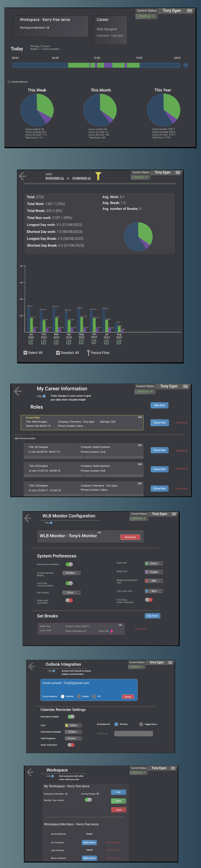
Task: Click the Period Filter funnel icon
Action: click(88, 353)
